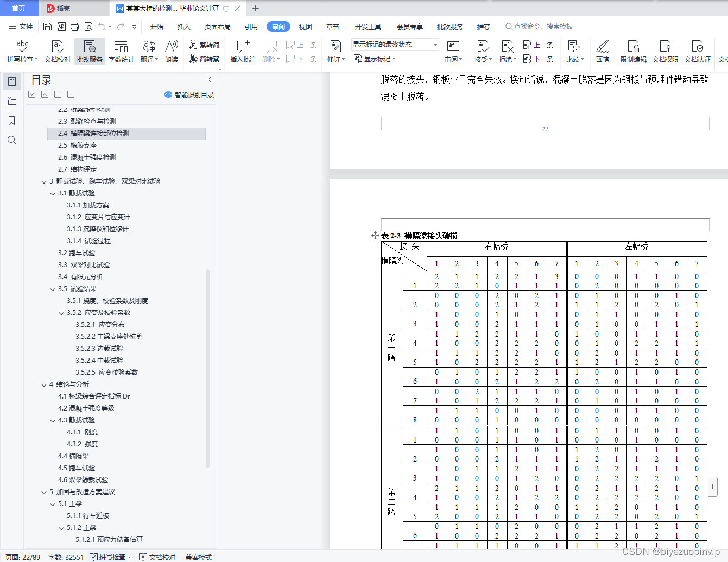Collapse section 3 静载试验、跑车试验、双梁对比试验
The height and width of the screenshot is (562, 728).
[x=44, y=181]
